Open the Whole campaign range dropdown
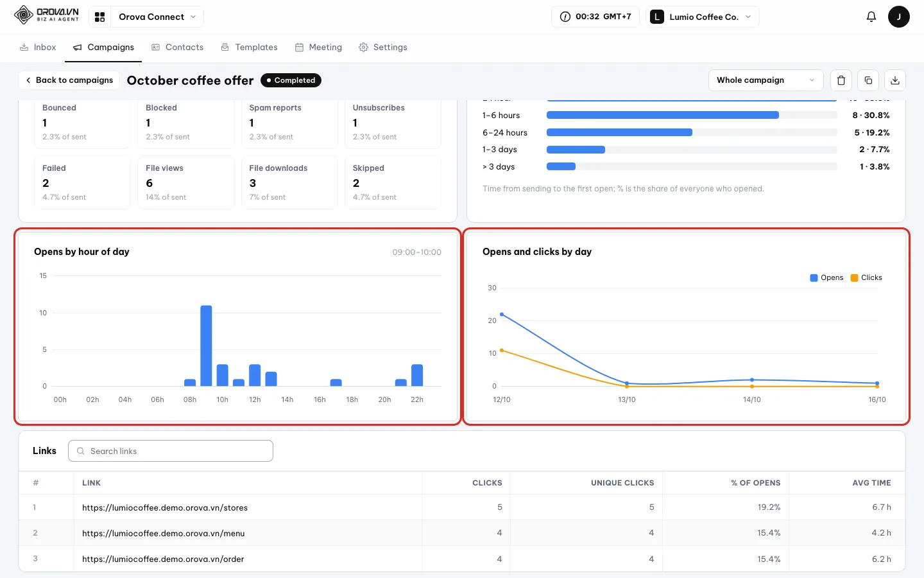Viewport: 924px width, 578px height. [766, 80]
